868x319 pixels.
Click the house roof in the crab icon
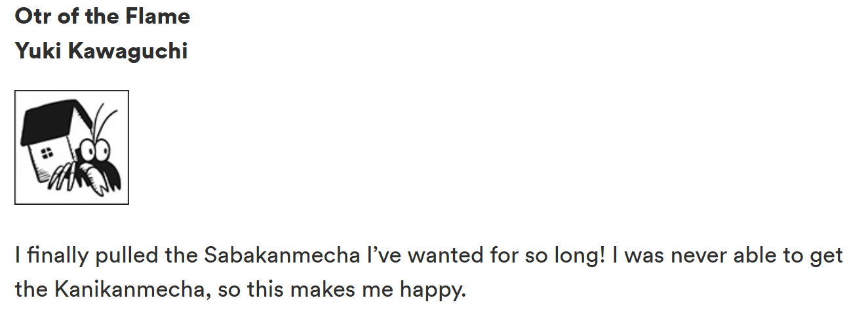pyautogui.click(x=54, y=123)
